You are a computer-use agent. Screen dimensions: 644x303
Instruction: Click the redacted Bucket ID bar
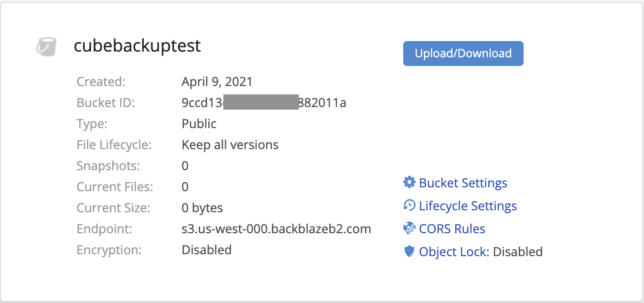(x=261, y=102)
